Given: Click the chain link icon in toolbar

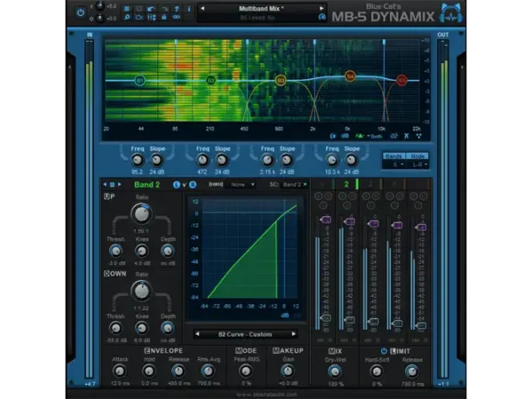Looking at the screenshot, I should [176, 17].
